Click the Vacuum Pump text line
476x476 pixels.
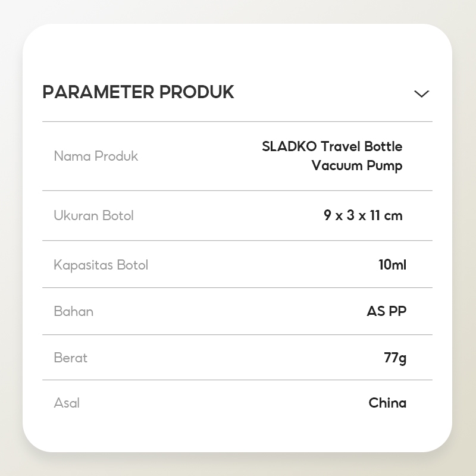tap(357, 165)
